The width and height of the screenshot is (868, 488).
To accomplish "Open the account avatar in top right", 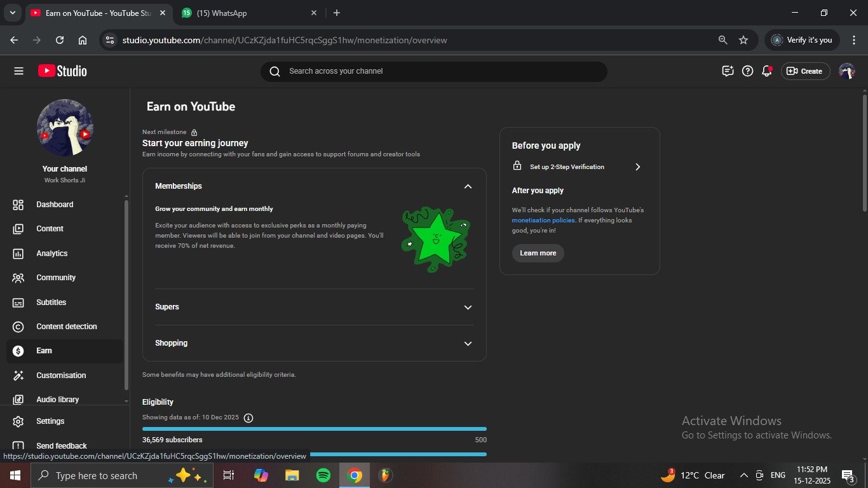I will point(846,71).
